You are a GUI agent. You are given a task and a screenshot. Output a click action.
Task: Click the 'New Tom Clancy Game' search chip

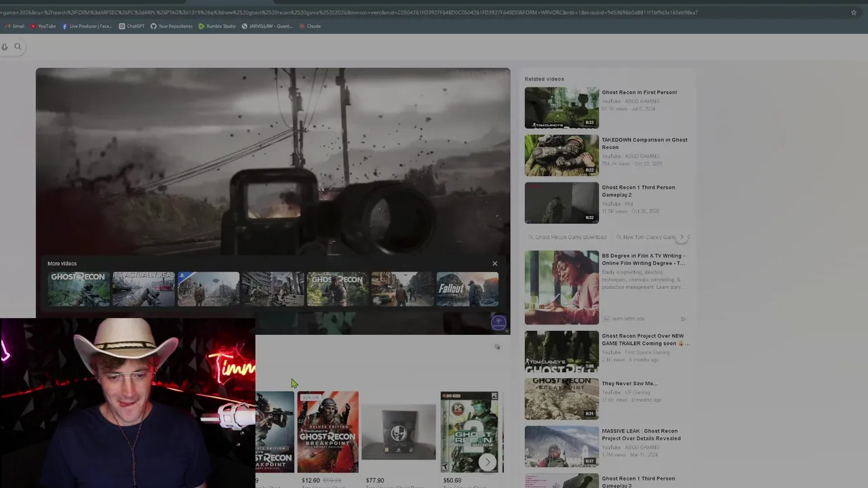pyautogui.click(x=649, y=237)
